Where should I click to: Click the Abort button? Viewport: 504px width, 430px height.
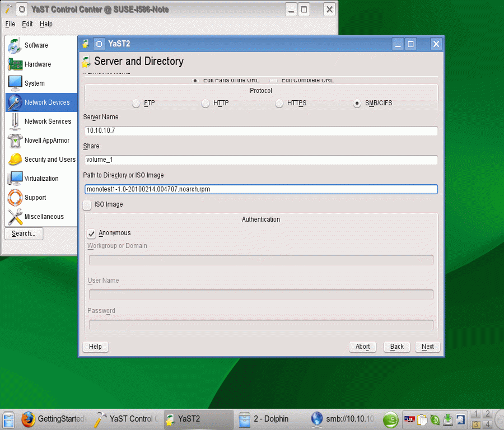(362, 347)
